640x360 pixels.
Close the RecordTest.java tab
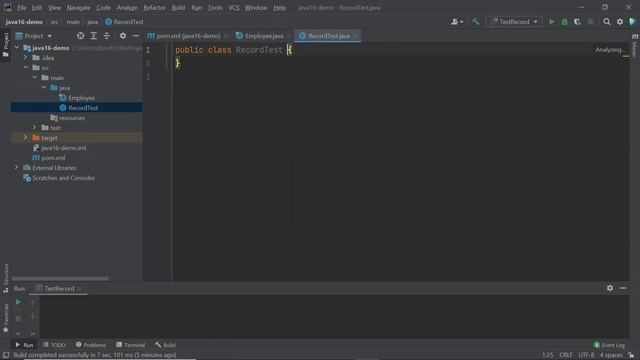356,36
